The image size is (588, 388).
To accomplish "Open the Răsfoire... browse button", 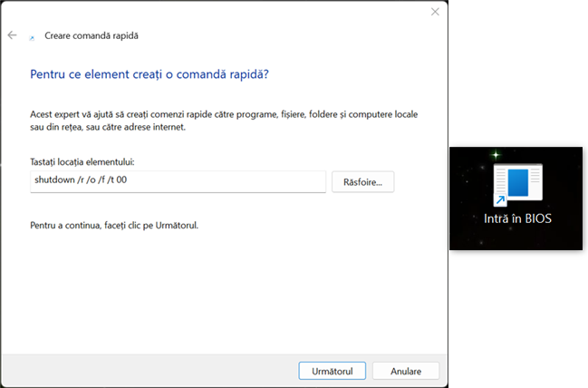I will click(x=362, y=182).
